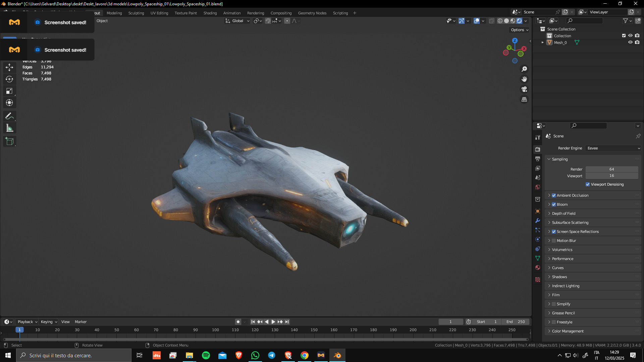Open the Texture properties checker tab
Viewport: 644px width, 362px height.
pos(538,280)
